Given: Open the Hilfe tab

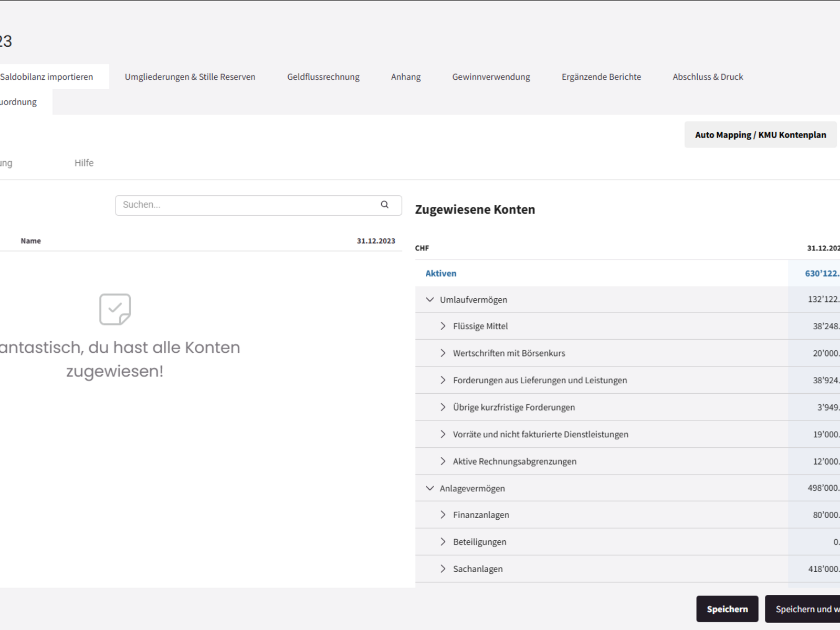Looking at the screenshot, I should [x=84, y=163].
